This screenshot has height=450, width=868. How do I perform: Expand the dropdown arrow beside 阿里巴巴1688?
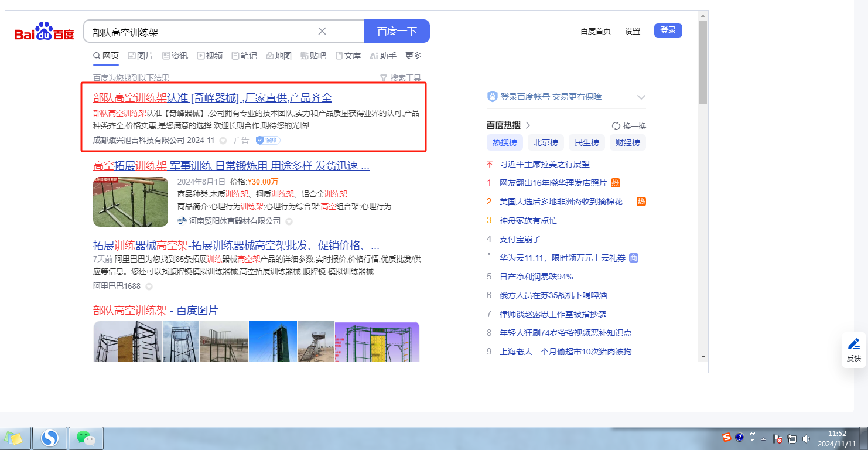[x=149, y=287]
